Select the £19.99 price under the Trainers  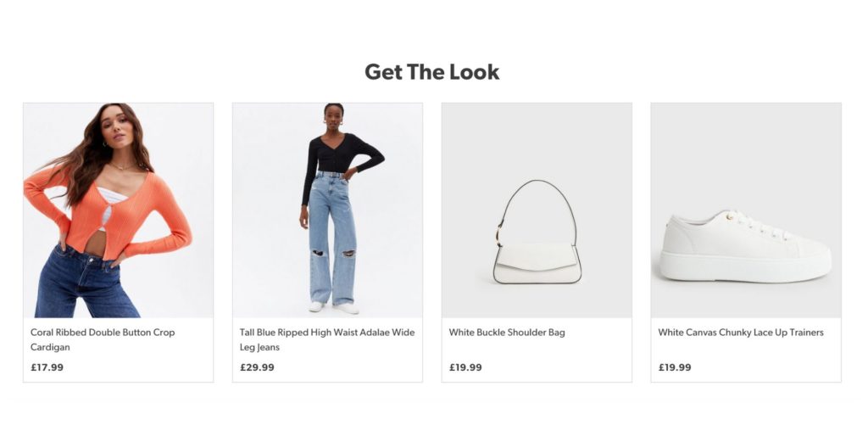coord(675,367)
